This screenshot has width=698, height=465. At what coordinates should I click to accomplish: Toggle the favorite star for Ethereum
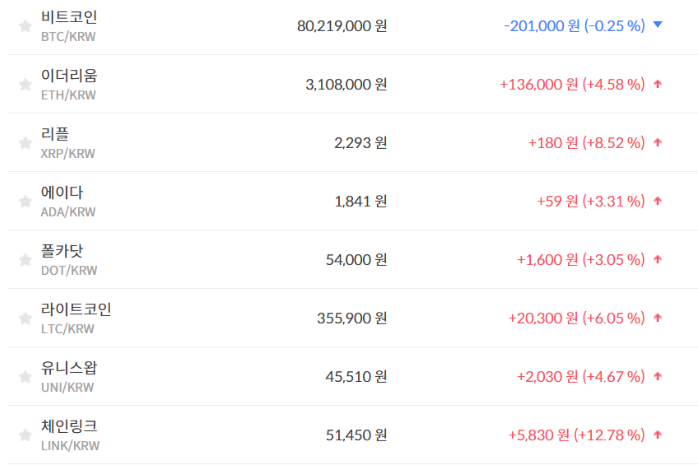coord(25,85)
